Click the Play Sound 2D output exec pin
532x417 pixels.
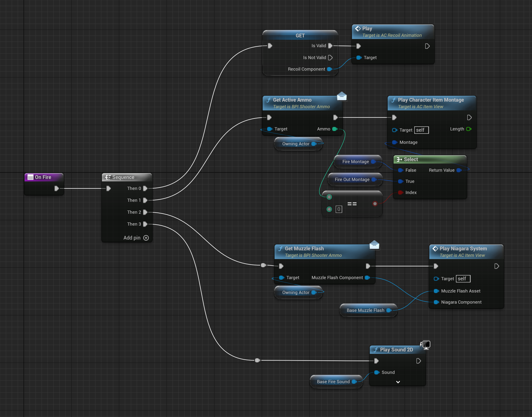click(x=419, y=361)
